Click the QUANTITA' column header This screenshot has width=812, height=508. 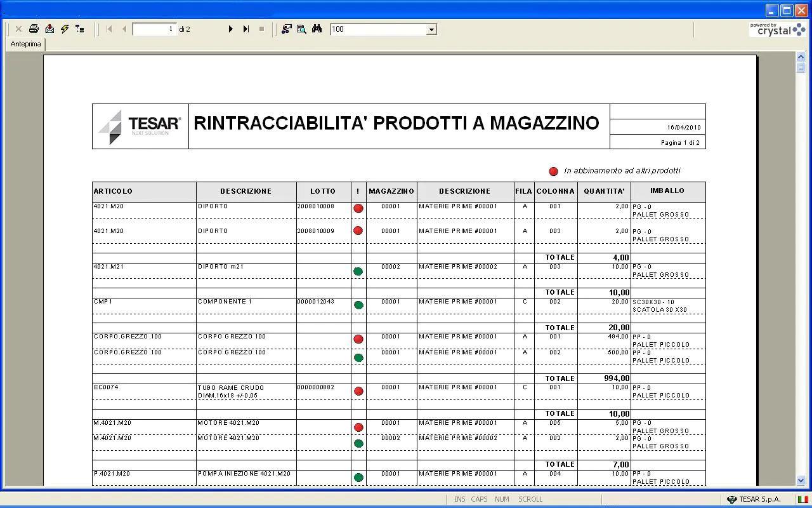(604, 191)
